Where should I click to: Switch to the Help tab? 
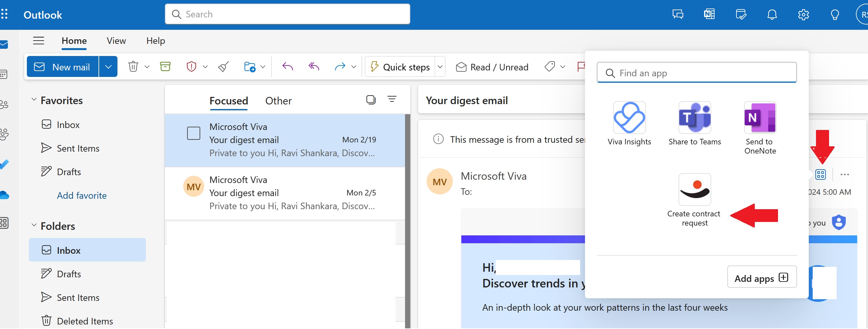click(x=156, y=41)
